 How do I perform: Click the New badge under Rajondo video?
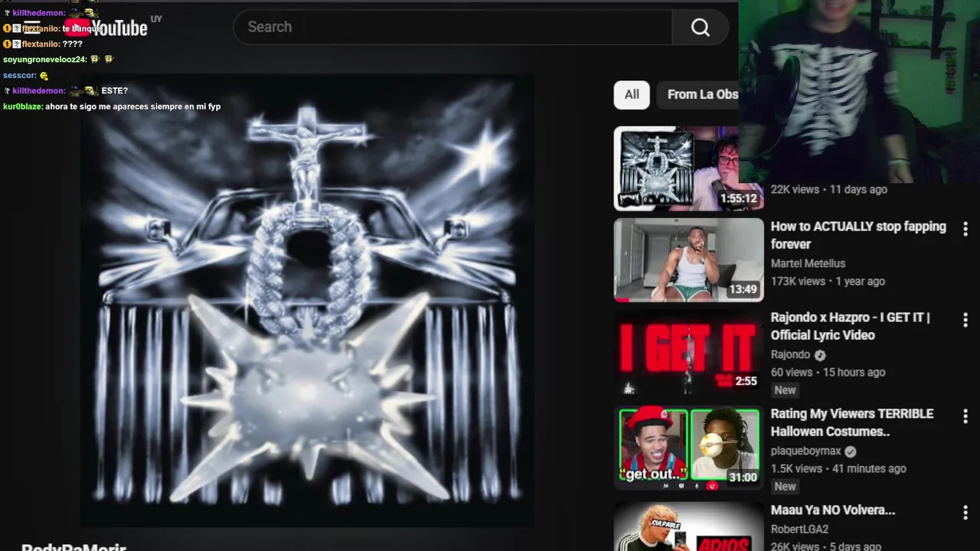point(785,390)
